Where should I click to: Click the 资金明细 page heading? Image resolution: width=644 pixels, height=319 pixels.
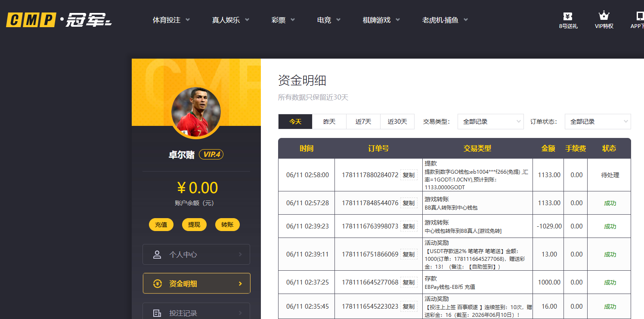(x=302, y=80)
